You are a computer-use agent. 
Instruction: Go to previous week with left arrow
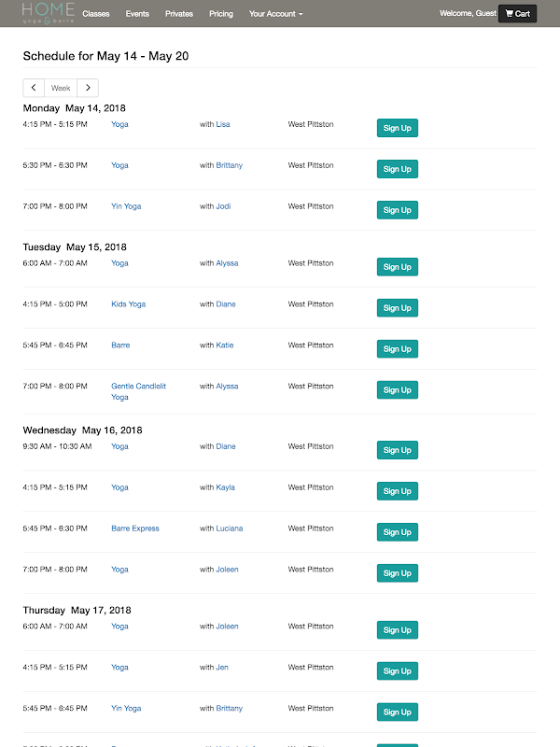click(x=34, y=88)
